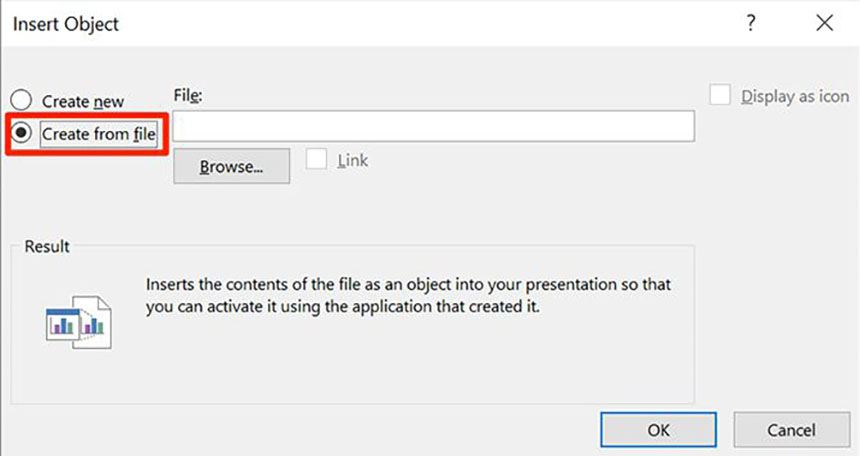This screenshot has width=860, height=456.
Task: Click the Result description text
Action: [408, 296]
